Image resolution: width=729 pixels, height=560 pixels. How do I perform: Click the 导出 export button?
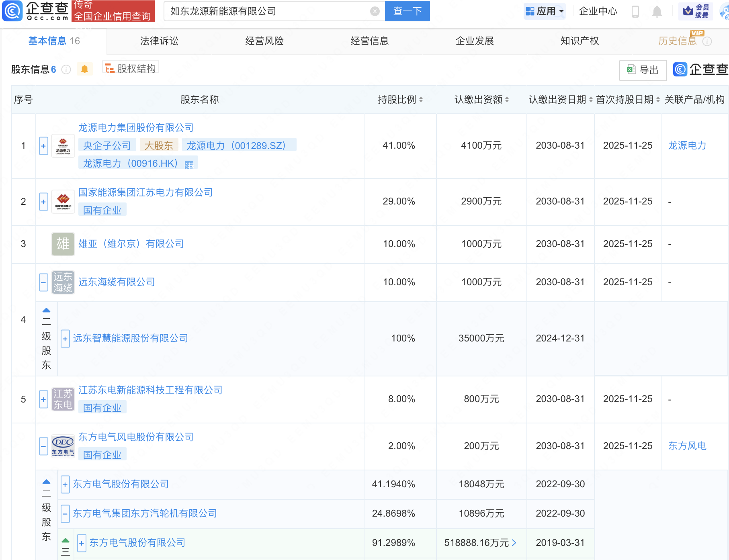[643, 70]
